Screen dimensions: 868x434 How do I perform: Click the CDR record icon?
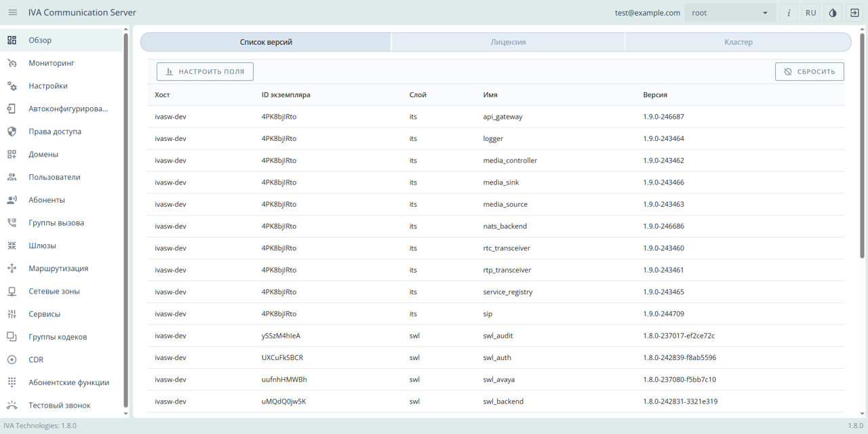[12, 359]
